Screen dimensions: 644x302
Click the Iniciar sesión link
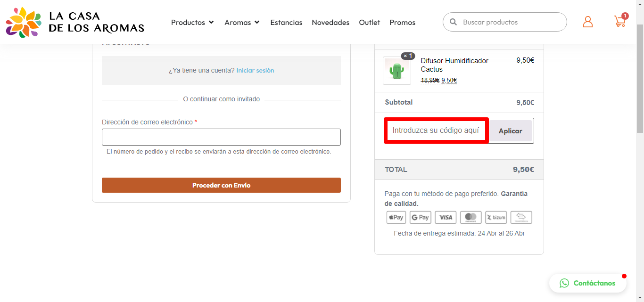pyautogui.click(x=255, y=70)
